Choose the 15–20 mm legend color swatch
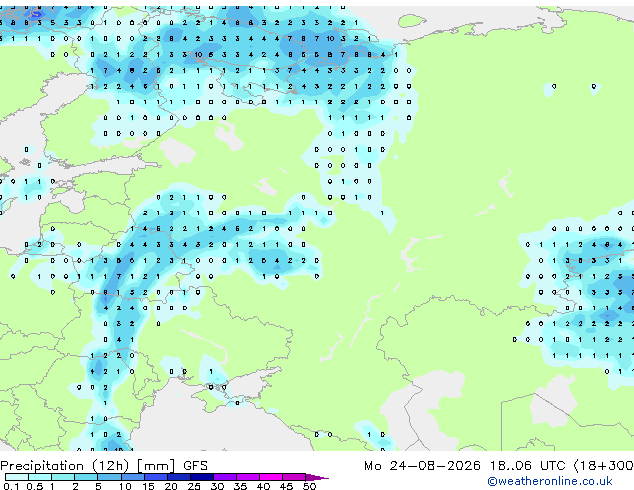 156,477
